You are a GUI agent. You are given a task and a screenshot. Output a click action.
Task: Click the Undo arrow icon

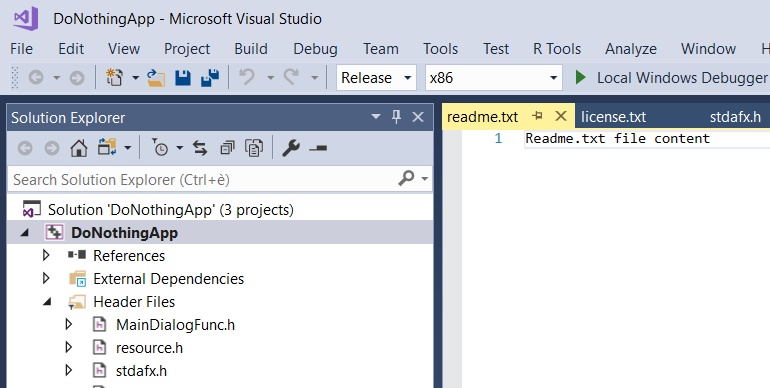[x=247, y=77]
